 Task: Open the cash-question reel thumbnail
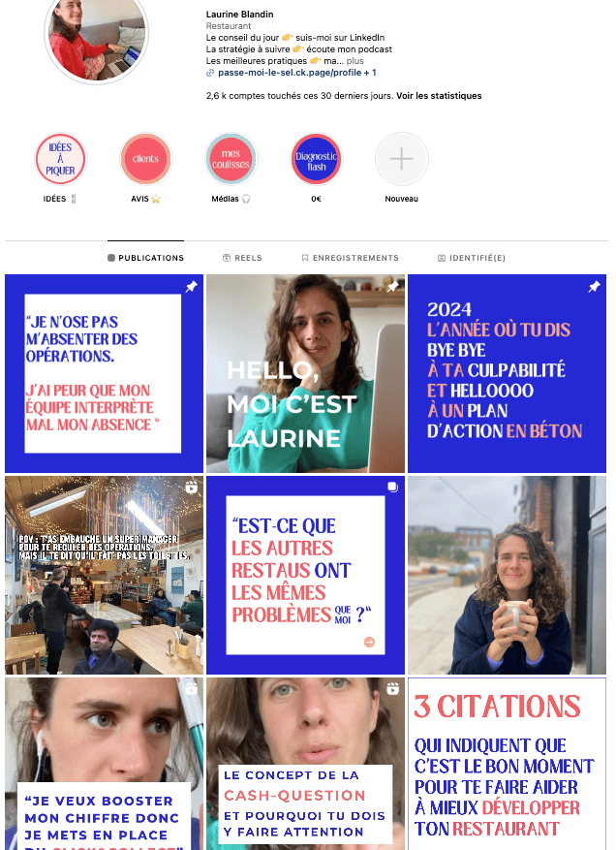coord(305,764)
